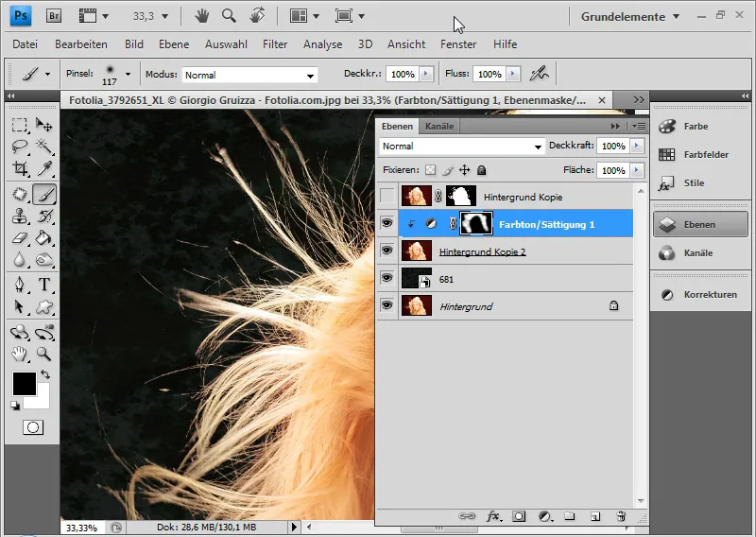Select the Path Selection tool
756x537 pixels.
(x=19, y=307)
